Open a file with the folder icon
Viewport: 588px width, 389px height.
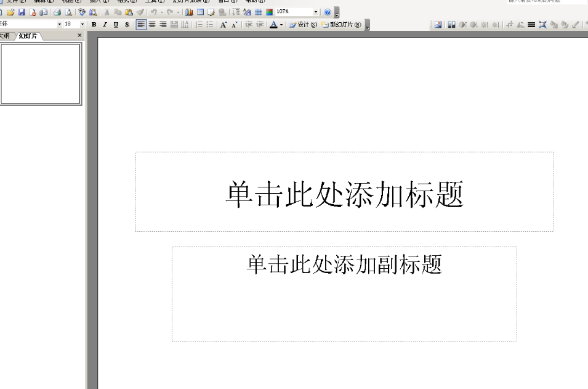(10, 12)
